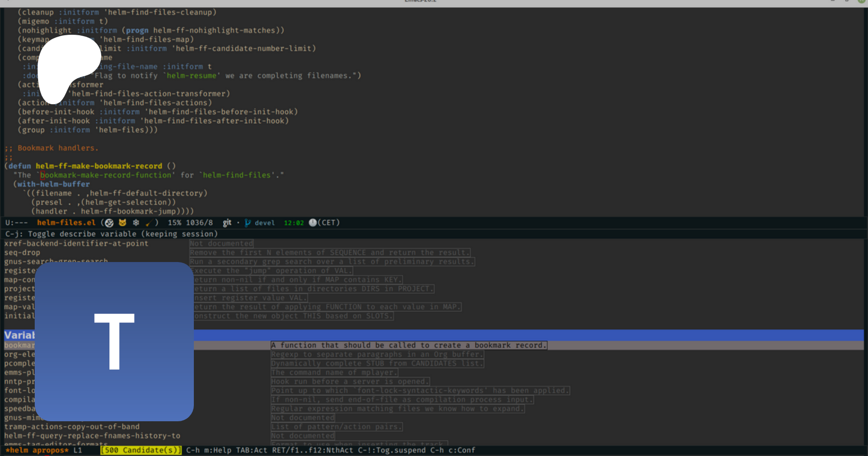Image resolution: width=868 pixels, height=456 pixels.
Task: Select the xref-backend-identifier-at-point candidate
Action: click(76, 244)
